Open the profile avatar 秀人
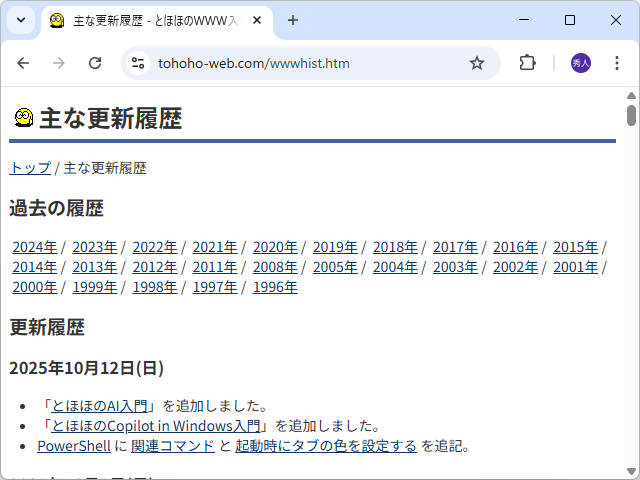Image resolution: width=640 pixels, height=480 pixels. coord(580,63)
